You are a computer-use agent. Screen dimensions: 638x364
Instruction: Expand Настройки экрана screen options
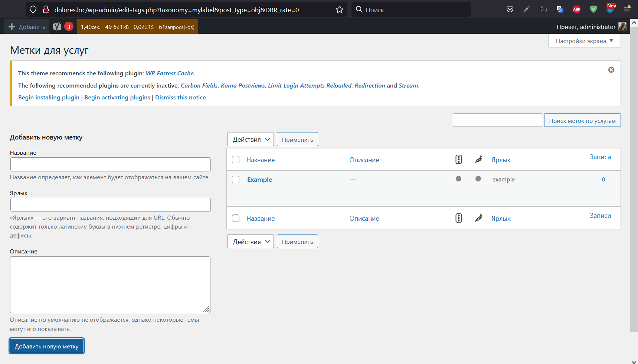[x=585, y=41]
